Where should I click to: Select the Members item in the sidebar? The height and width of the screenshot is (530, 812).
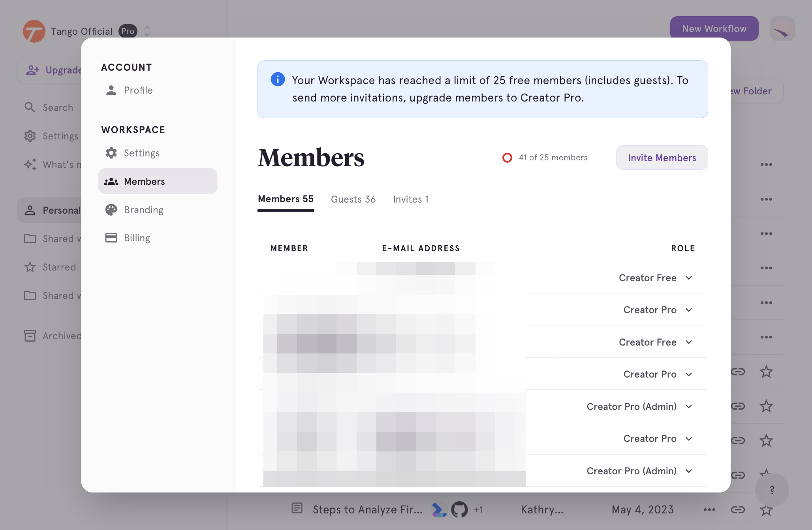tap(158, 181)
